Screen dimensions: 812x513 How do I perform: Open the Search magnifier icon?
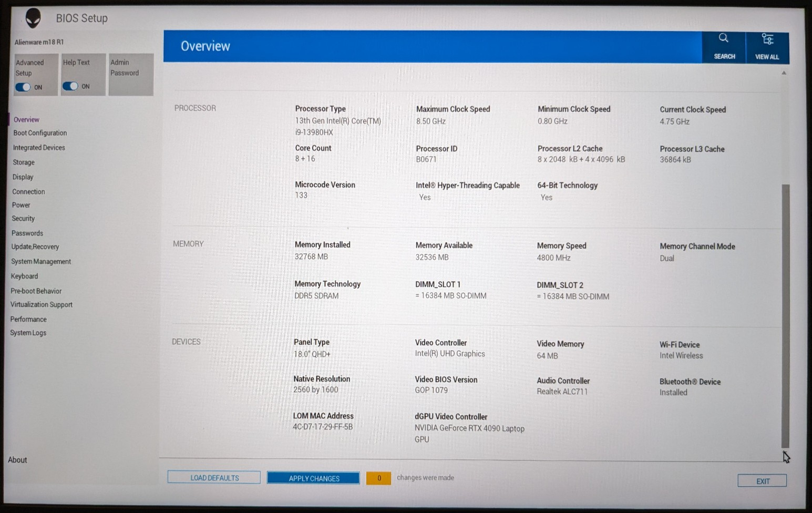(x=724, y=38)
